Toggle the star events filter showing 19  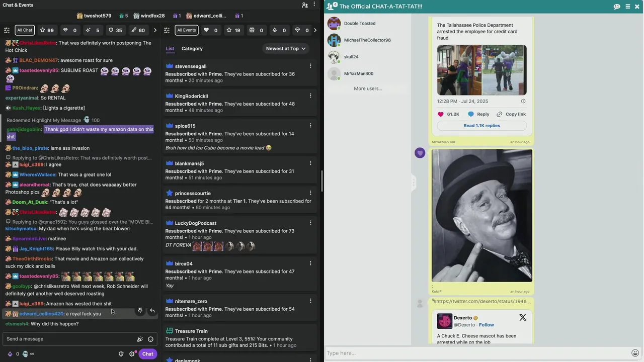[x=233, y=30]
